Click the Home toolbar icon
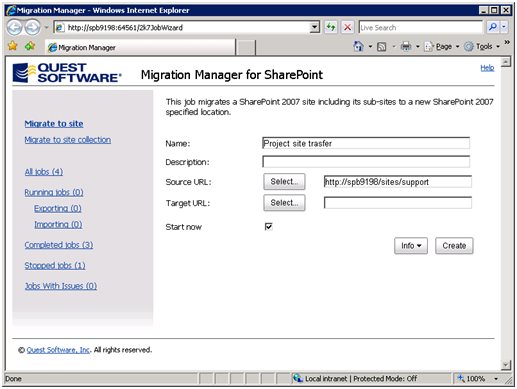This screenshot has width=517, height=389. pyautogui.click(x=358, y=46)
